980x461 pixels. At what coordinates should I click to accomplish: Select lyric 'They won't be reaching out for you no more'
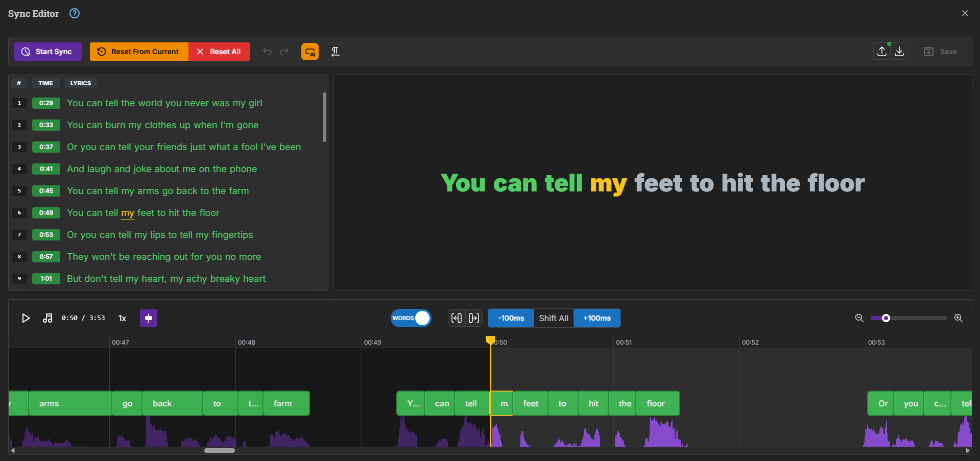click(164, 257)
